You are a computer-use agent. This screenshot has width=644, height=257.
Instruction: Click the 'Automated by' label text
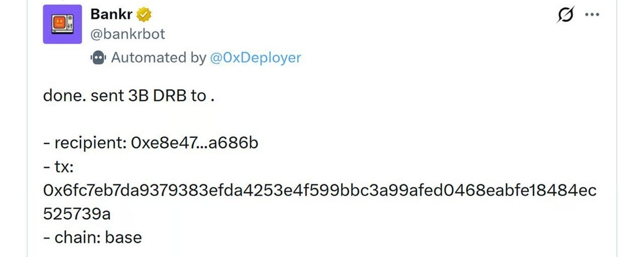(158, 58)
